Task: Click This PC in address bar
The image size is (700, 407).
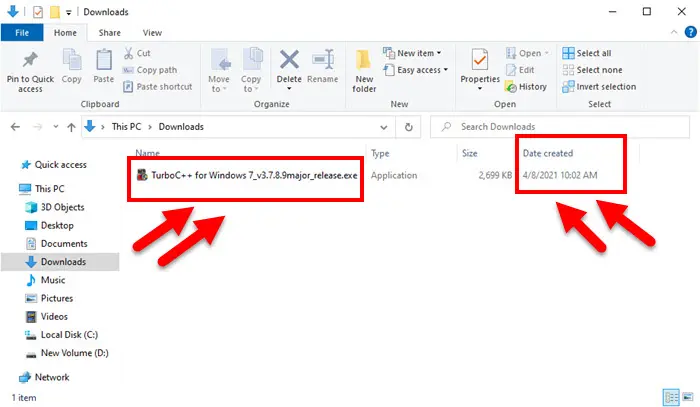Action: tap(126, 127)
